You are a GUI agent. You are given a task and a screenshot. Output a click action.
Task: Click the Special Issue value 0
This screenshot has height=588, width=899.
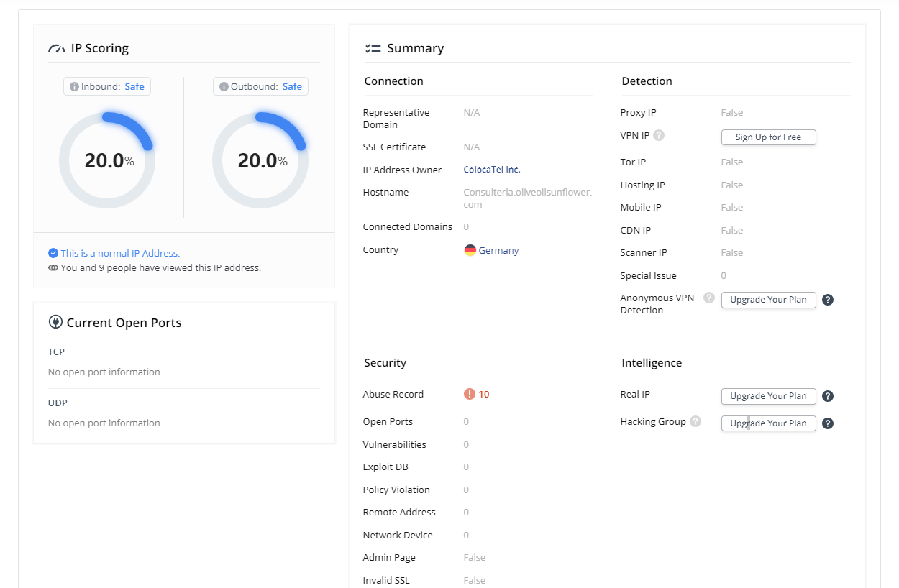724,275
